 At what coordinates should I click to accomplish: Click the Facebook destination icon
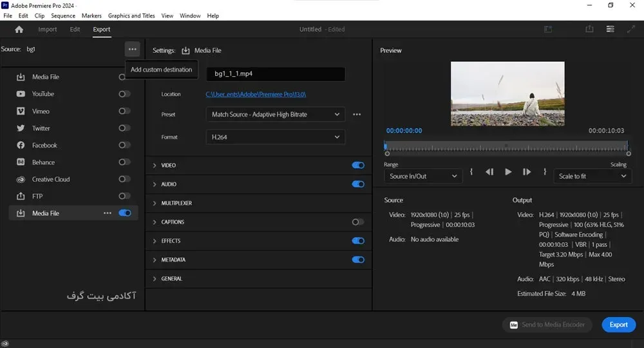(x=21, y=145)
